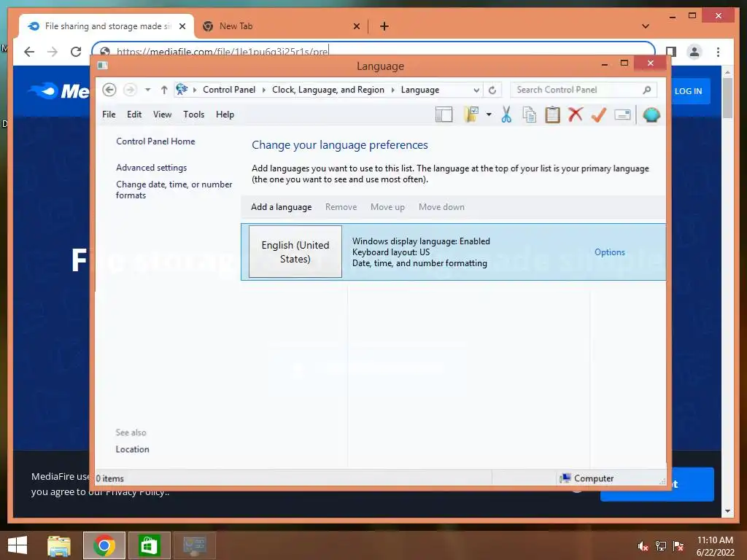The width and height of the screenshot is (747, 560).
Task: Click the orange checkmark icon
Action: [x=599, y=114]
